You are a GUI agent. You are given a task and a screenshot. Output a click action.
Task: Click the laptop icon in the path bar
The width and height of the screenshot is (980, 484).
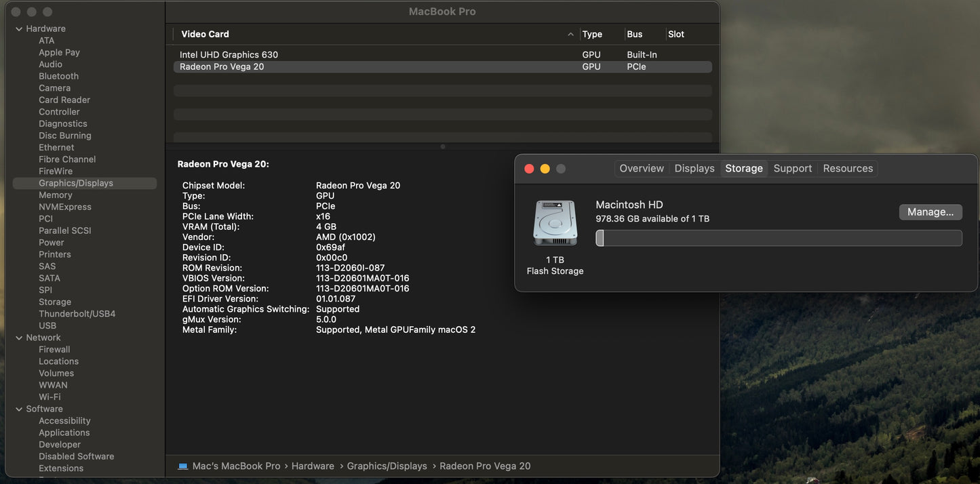tap(183, 466)
